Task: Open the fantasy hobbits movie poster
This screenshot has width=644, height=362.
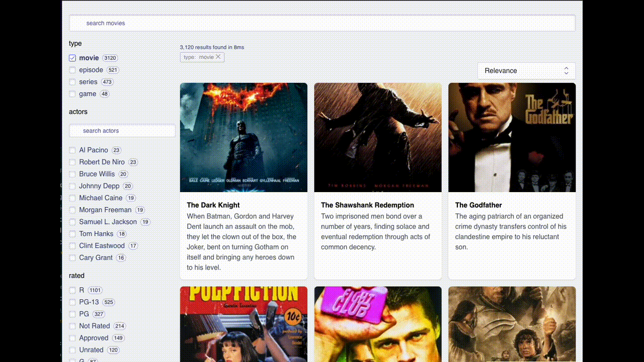Action: pos(512,324)
